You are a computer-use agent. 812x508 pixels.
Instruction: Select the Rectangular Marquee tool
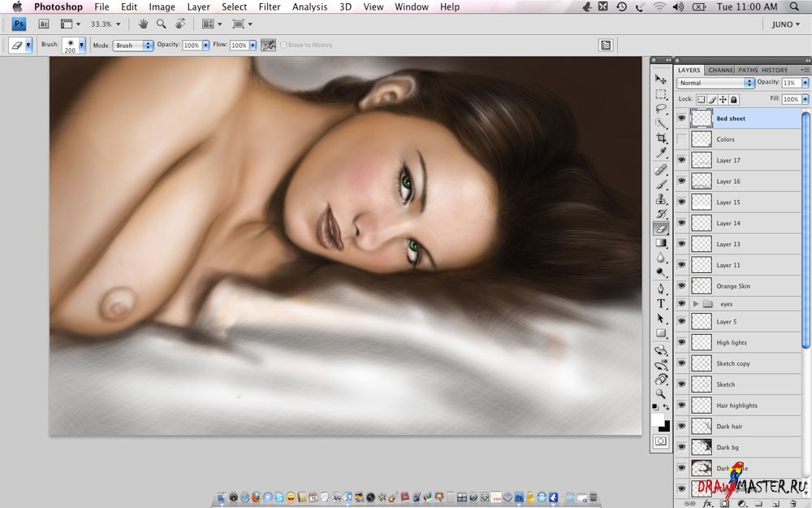tap(661, 93)
